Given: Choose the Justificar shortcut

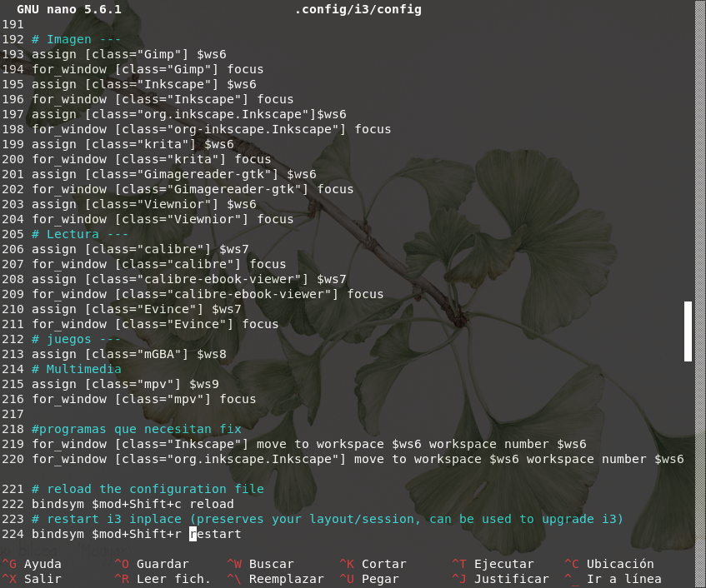Looking at the screenshot, I should click(500, 579).
